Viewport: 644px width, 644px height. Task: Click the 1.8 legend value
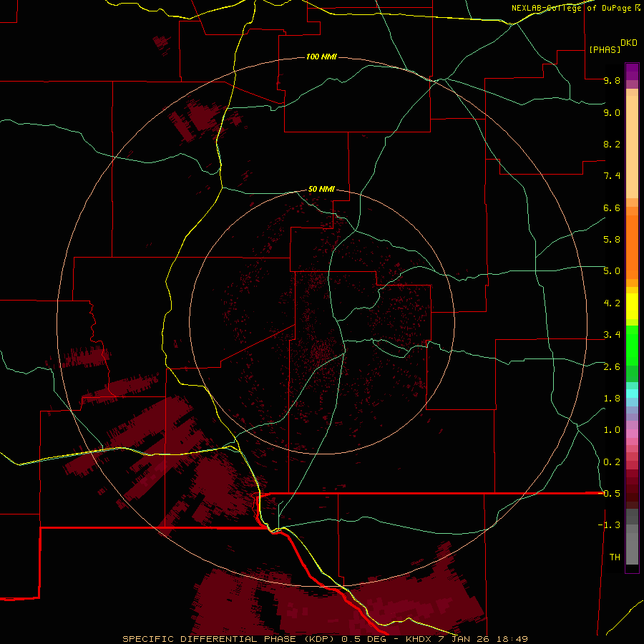click(612, 399)
